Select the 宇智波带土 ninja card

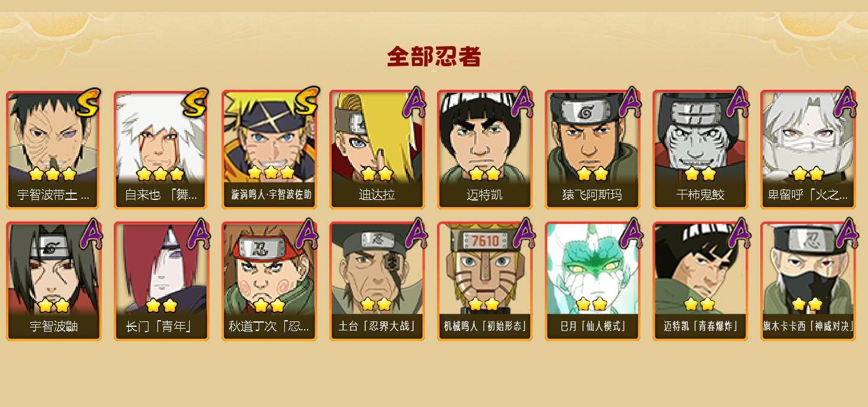(54, 150)
